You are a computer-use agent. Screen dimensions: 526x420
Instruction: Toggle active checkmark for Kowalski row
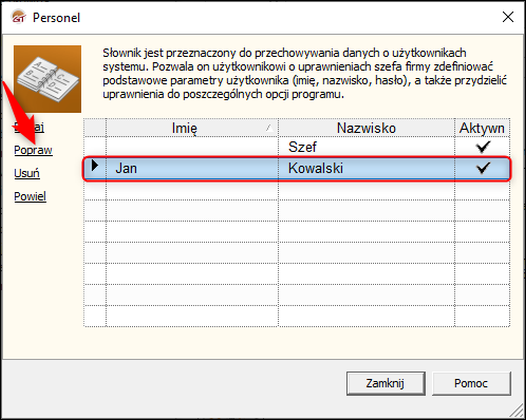pos(483,168)
